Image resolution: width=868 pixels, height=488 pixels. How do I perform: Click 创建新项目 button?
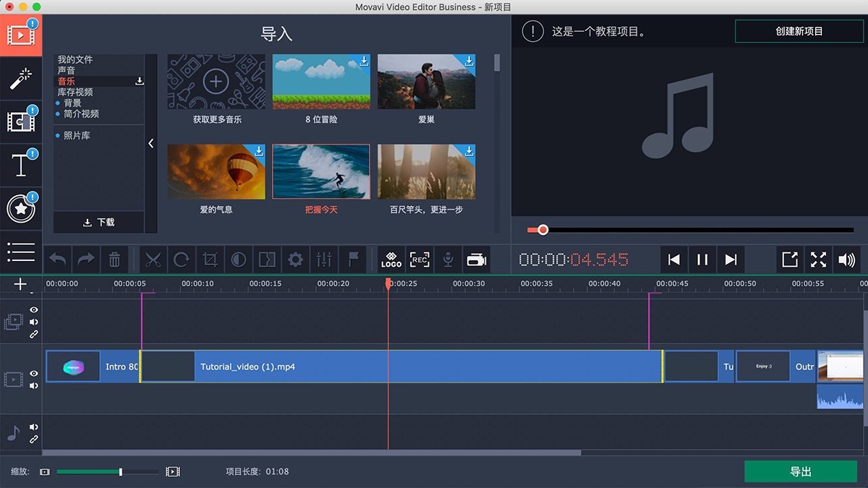tap(799, 32)
